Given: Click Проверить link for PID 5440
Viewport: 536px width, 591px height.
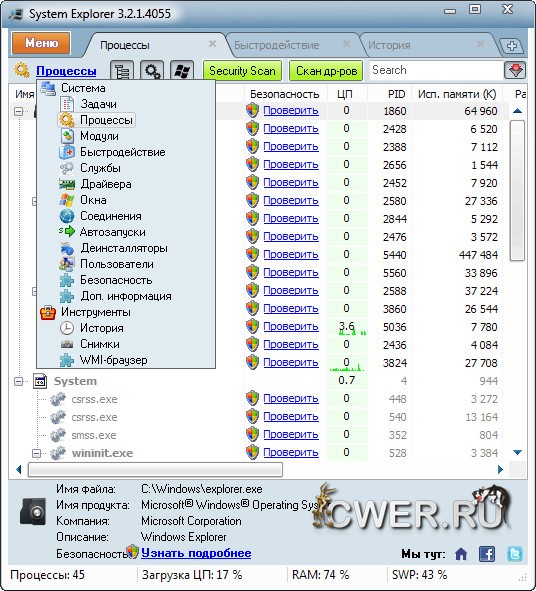Looking at the screenshot, I should (x=291, y=254).
